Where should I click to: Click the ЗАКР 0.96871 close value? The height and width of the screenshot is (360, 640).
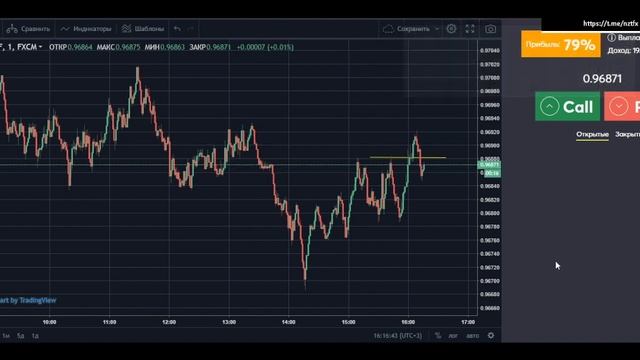point(210,47)
